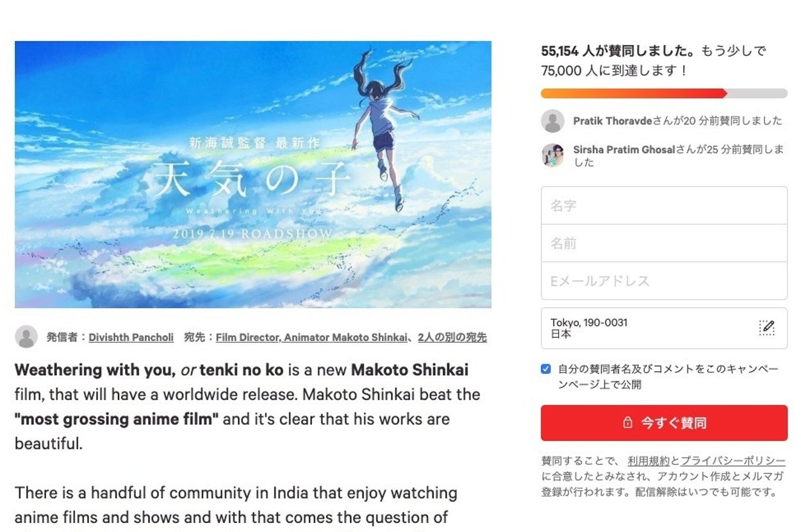The width and height of the screenshot is (801, 532).
Task: Click the Sirsha Pratim Ghosal supporter name
Action: 624,149
